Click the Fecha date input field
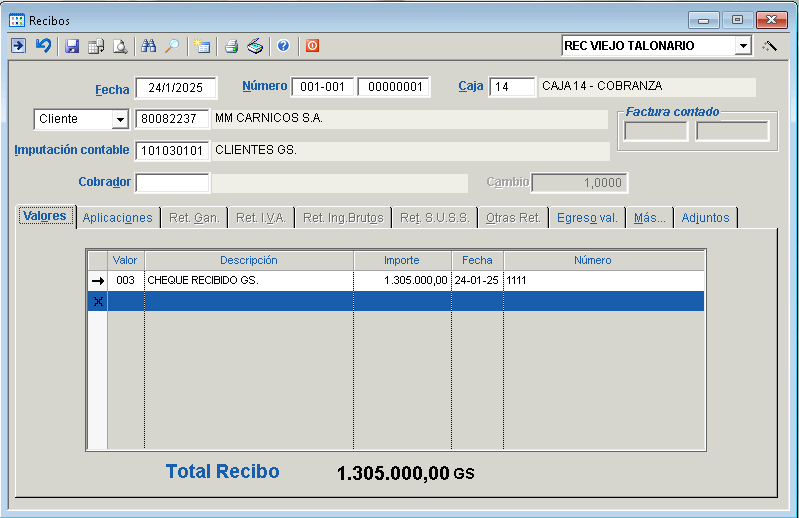This screenshot has height=518, width=799. tap(175, 88)
